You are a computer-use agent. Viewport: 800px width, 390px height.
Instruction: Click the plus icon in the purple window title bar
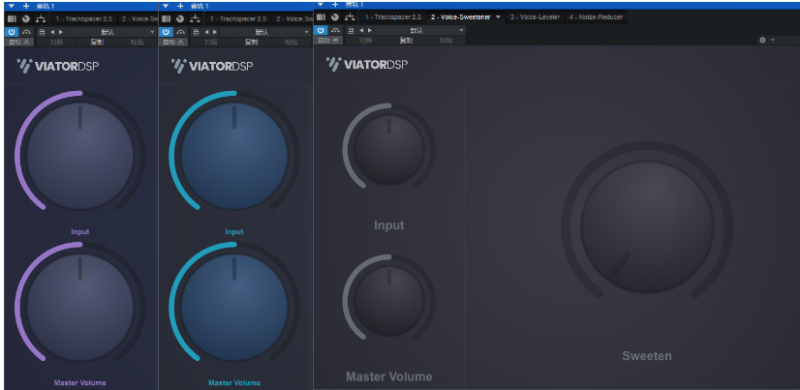pyautogui.click(x=26, y=6)
